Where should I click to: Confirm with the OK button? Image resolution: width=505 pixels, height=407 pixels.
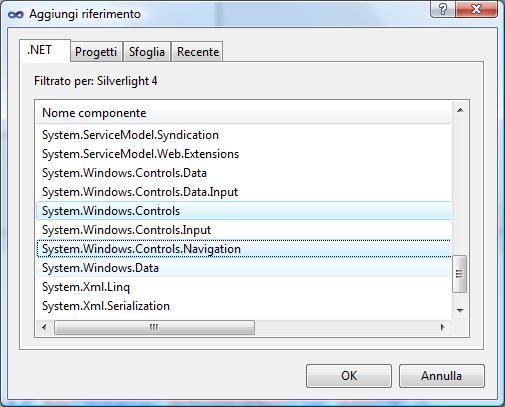349,376
